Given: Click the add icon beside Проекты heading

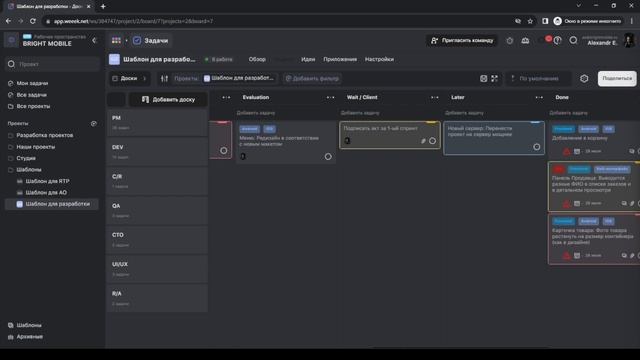Looking at the screenshot, I should (93, 123).
